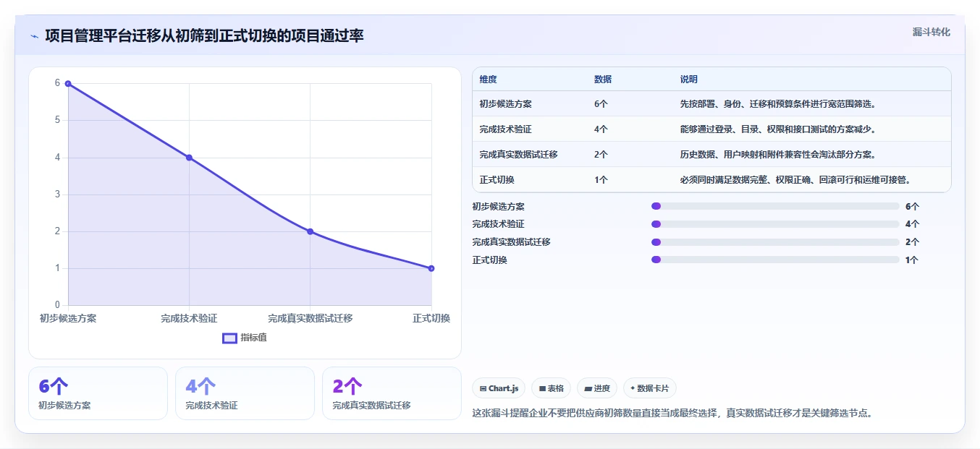This screenshot has width=980, height=449.
Task: Click description starting 历史数据、用户映射
Action: pyautogui.click(x=778, y=155)
